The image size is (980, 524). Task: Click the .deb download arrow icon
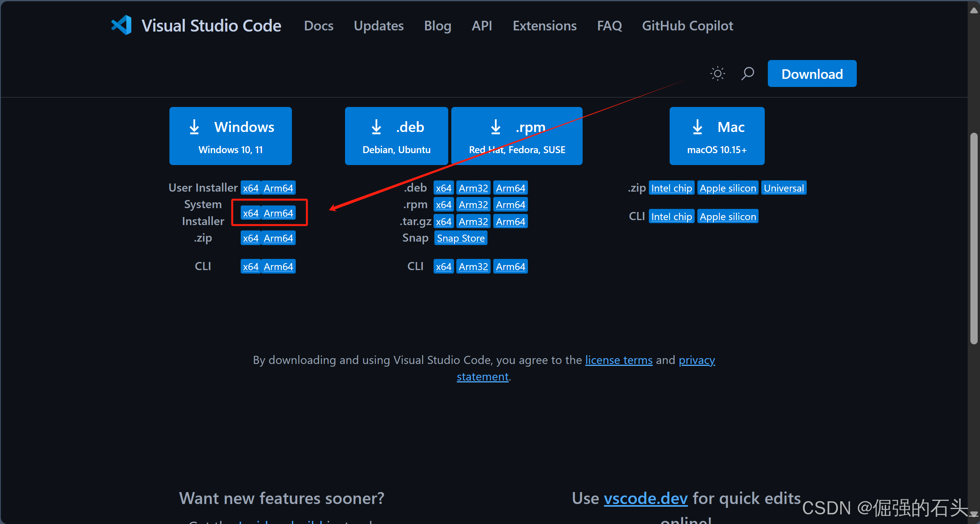pyautogui.click(x=376, y=127)
